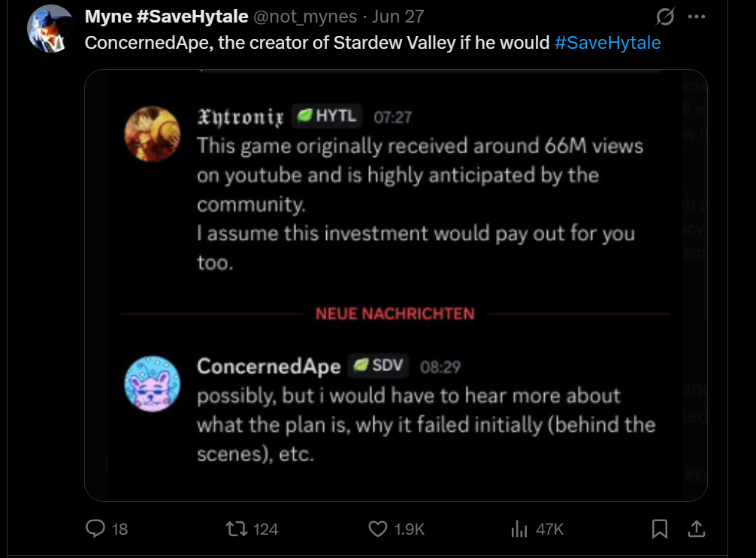The width and height of the screenshot is (756, 558).
Task: Open Myne's profile avatar picture
Action: [x=50, y=29]
